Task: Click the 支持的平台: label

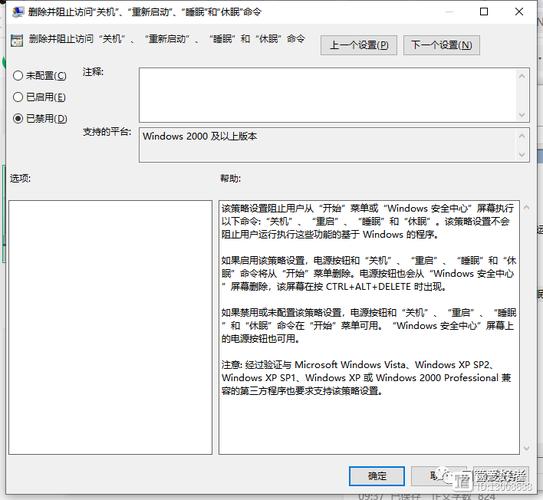Action: point(107,132)
